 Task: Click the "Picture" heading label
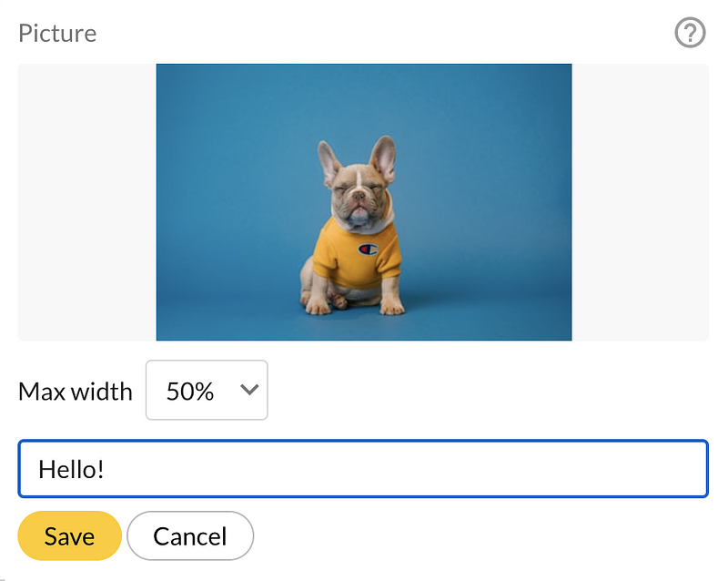pos(57,34)
